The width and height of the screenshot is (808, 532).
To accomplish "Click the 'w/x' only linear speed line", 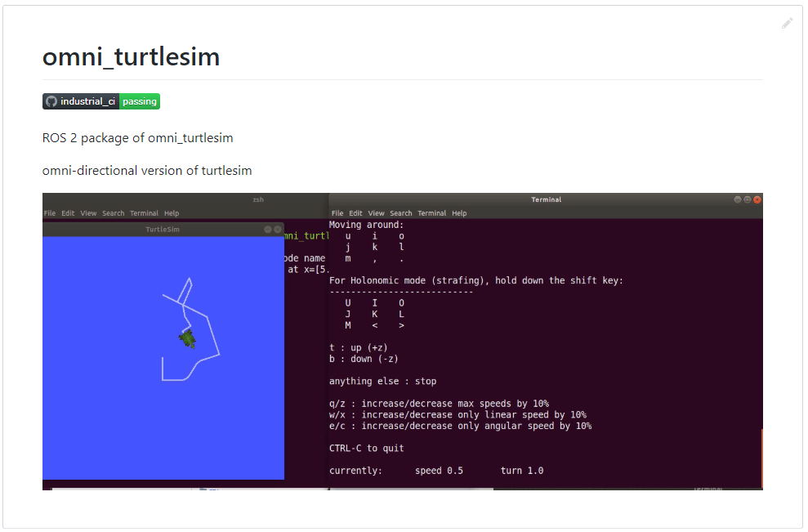I will click(458, 414).
